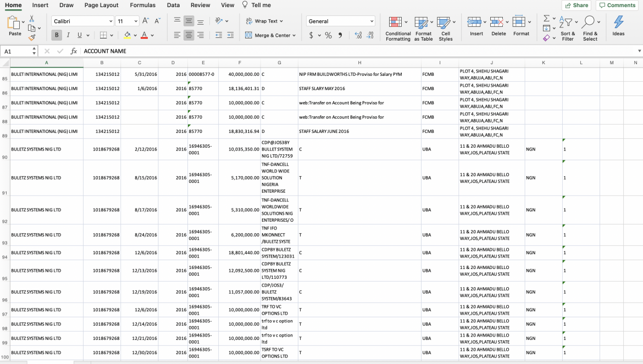
Task: Open the Page Layout tab
Action: (x=101, y=5)
